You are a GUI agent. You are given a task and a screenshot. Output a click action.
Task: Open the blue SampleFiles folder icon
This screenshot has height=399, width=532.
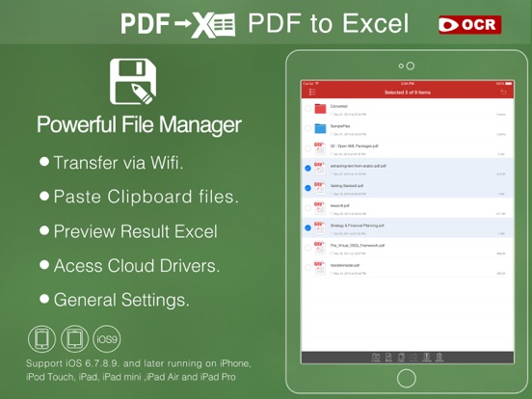click(x=320, y=128)
